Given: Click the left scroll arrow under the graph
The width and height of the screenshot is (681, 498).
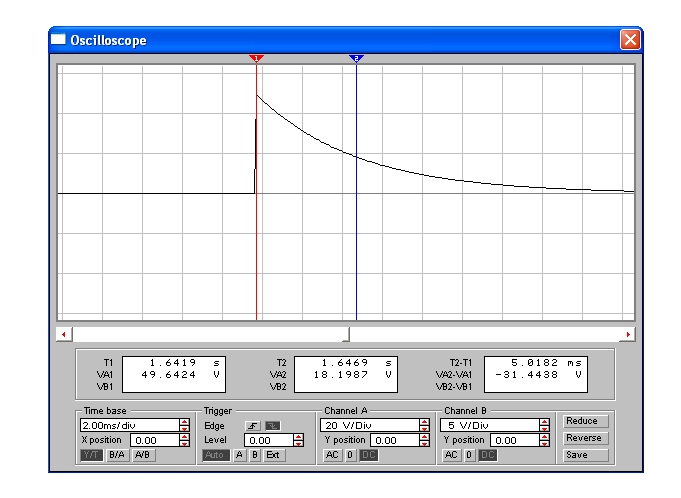Looking at the screenshot, I should (x=64, y=334).
